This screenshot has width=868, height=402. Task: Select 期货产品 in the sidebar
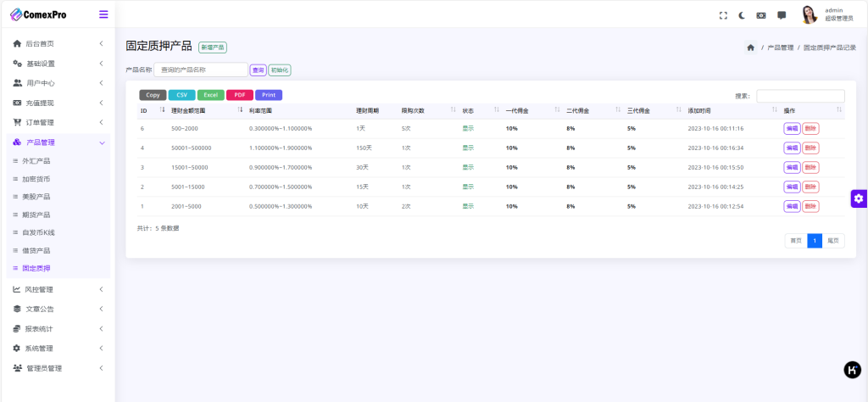36,215
